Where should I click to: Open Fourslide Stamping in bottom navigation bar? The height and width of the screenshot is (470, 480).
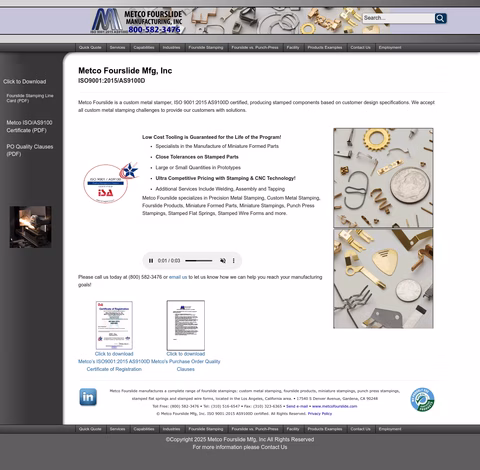click(x=206, y=429)
